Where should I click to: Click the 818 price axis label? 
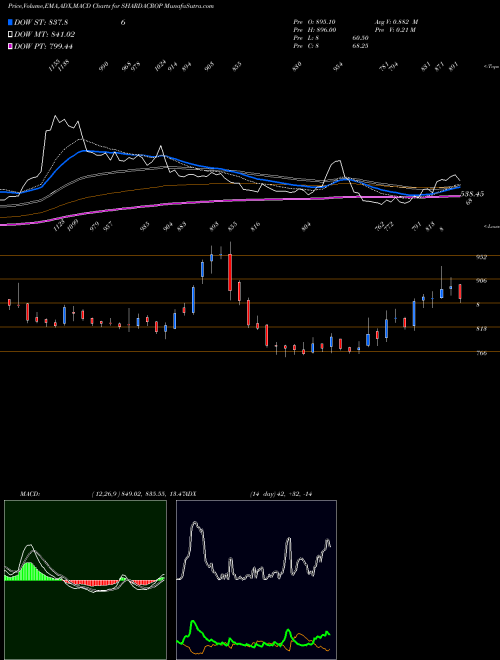click(x=482, y=329)
